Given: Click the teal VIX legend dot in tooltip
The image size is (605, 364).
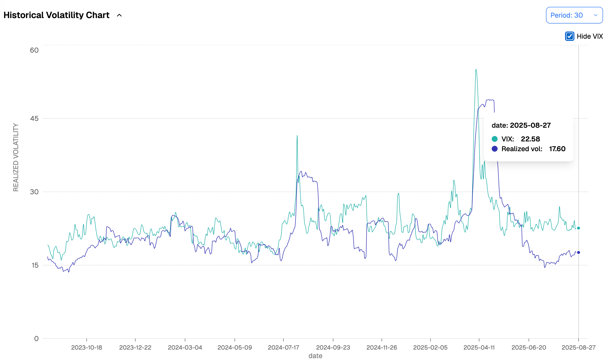Looking at the screenshot, I should point(495,139).
